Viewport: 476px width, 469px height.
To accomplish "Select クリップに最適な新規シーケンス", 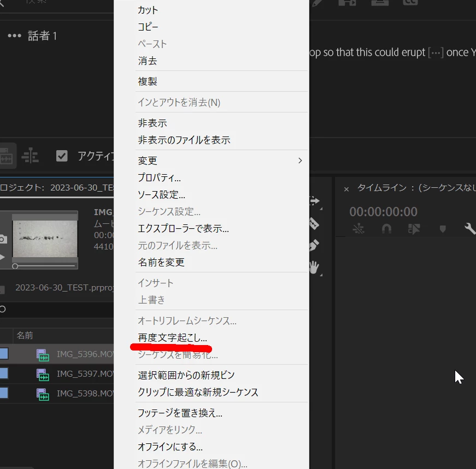I will tap(198, 392).
